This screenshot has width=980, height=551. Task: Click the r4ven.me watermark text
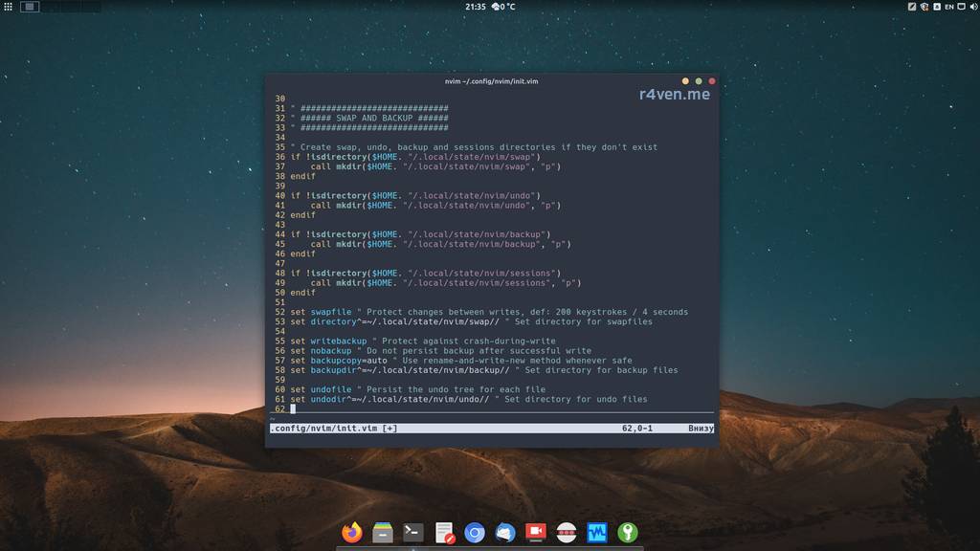coord(673,96)
